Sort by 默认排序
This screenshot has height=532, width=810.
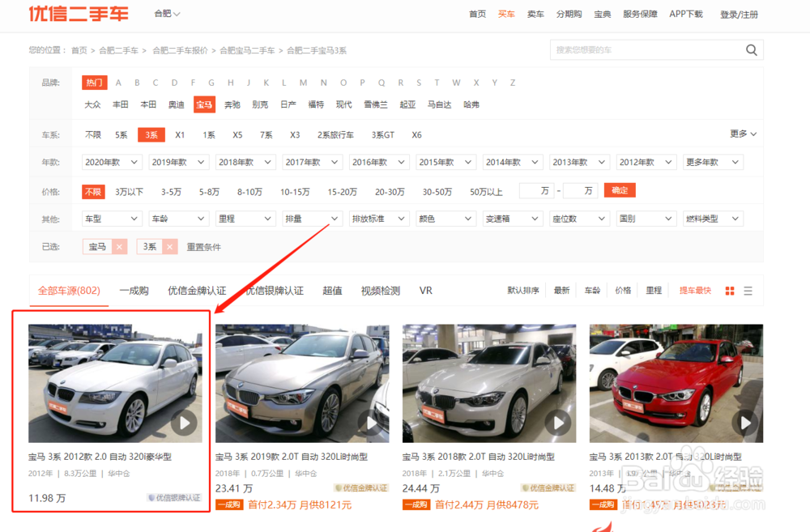522,291
